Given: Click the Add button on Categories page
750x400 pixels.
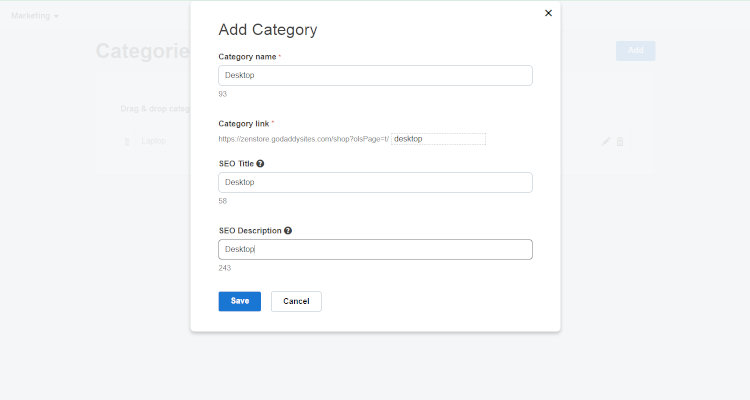Looking at the screenshot, I should [635, 51].
